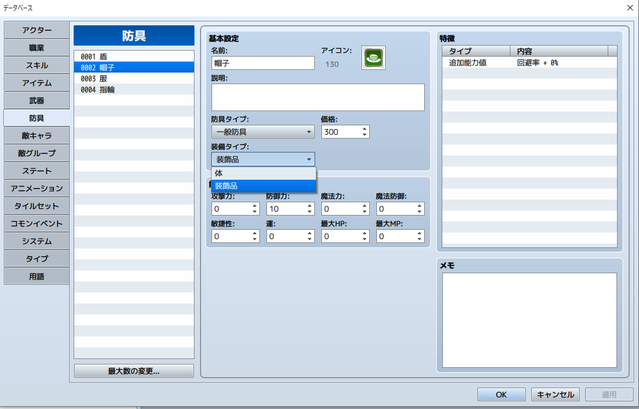The height and width of the screenshot is (409, 639).
Task: Open the 敵キャラ tab
Action: (x=37, y=135)
